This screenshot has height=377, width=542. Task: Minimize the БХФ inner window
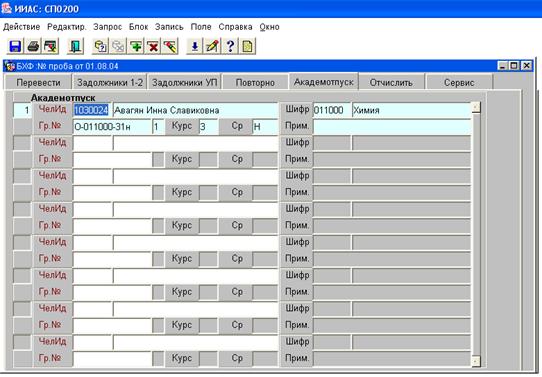point(503,65)
